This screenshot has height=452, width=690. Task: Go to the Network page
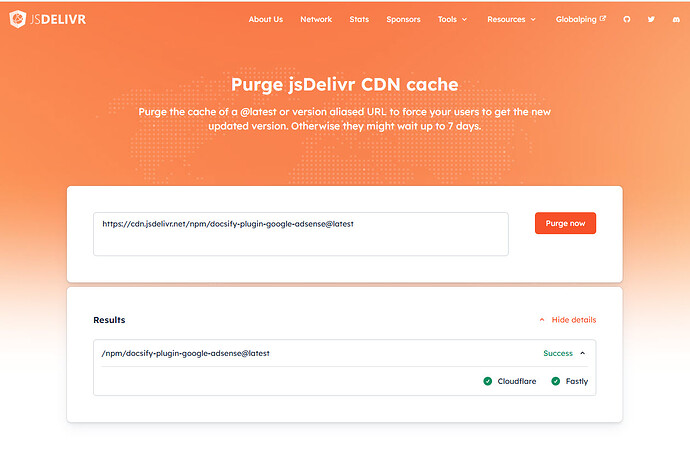coord(316,19)
